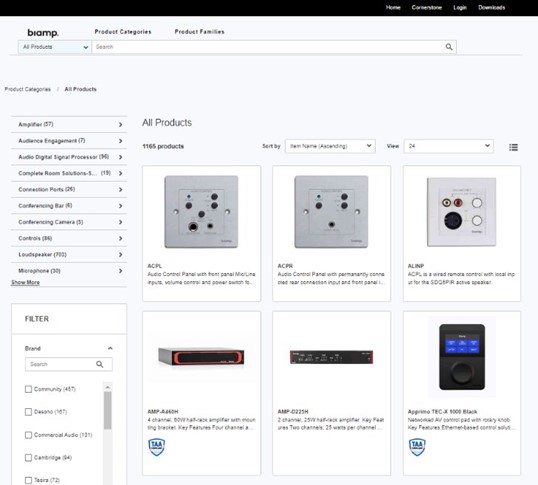Image resolution: width=538 pixels, height=485 pixels.
Task: Expand Conferencing Bar (6) chevron
Action: click(120, 206)
